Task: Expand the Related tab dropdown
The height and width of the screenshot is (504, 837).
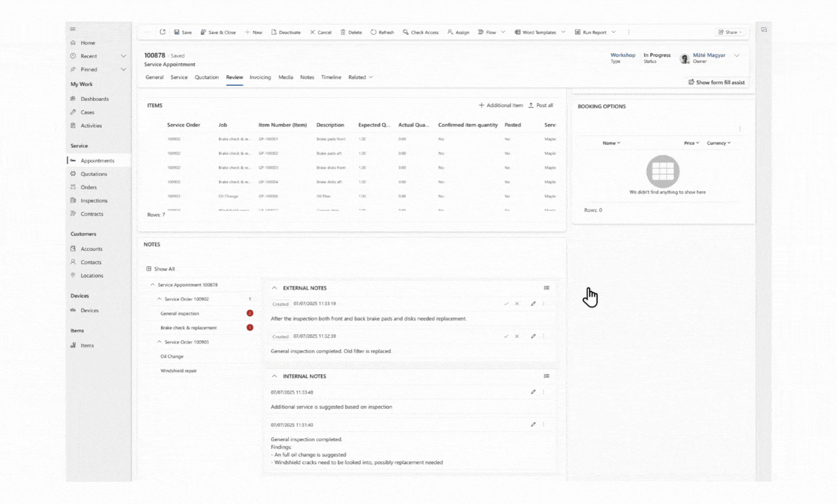Action: click(x=361, y=78)
